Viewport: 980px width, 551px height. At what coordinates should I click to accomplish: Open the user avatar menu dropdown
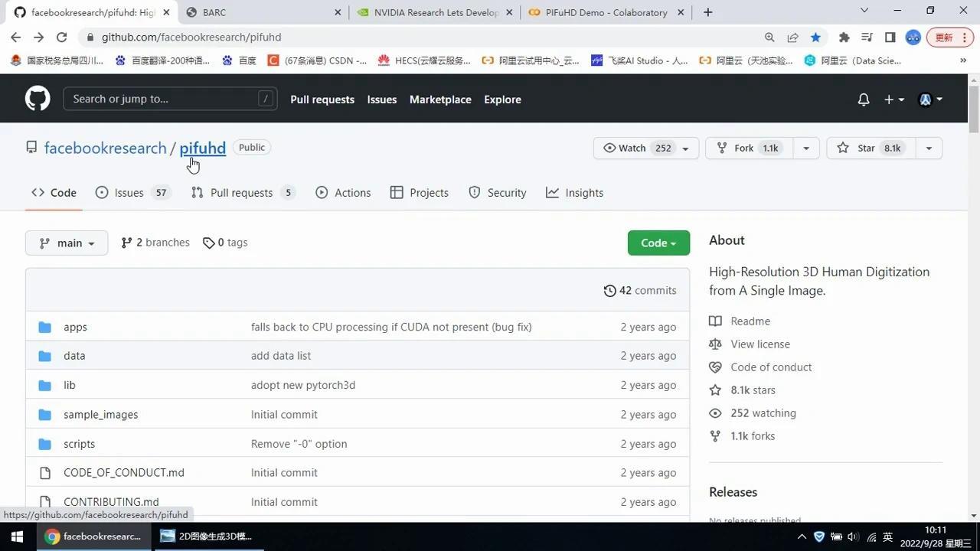pos(930,99)
